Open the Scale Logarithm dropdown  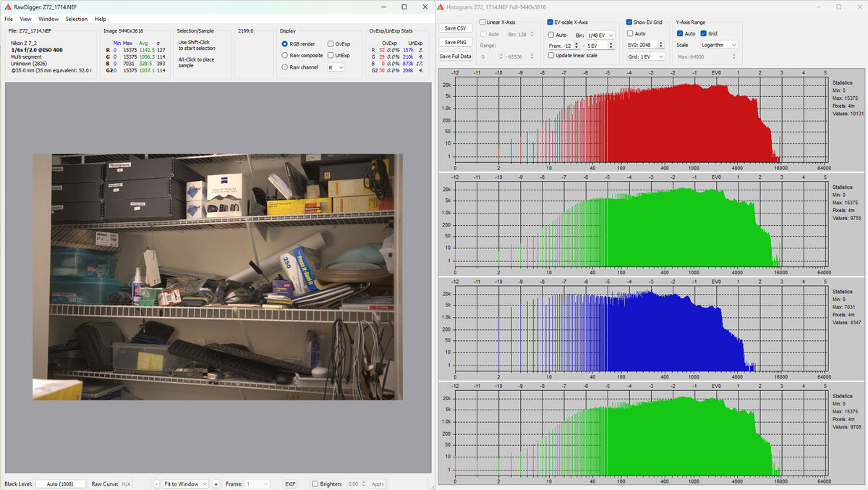(718, 45)
